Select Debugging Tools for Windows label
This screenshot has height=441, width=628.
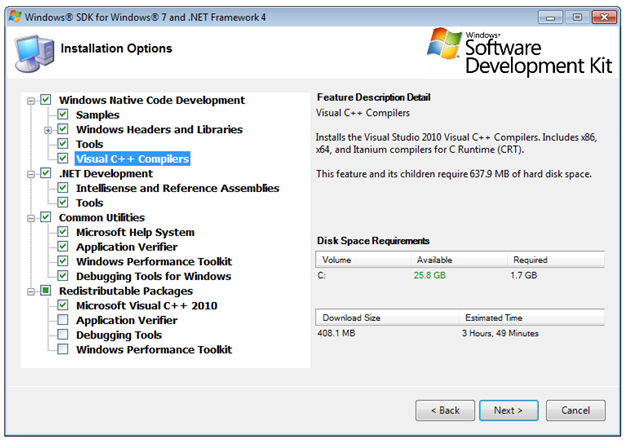pyautogui.click(x=154, y=276)
